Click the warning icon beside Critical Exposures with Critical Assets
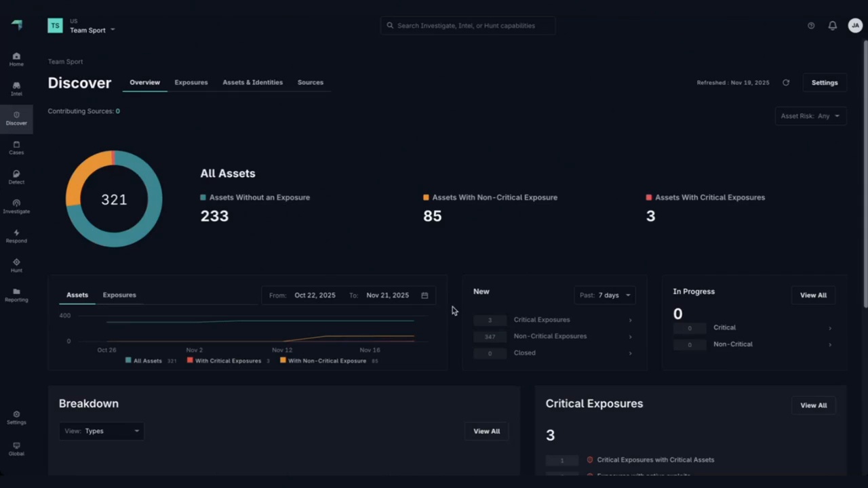The width and height of the screenshot is (868, 488). point(590,460)
